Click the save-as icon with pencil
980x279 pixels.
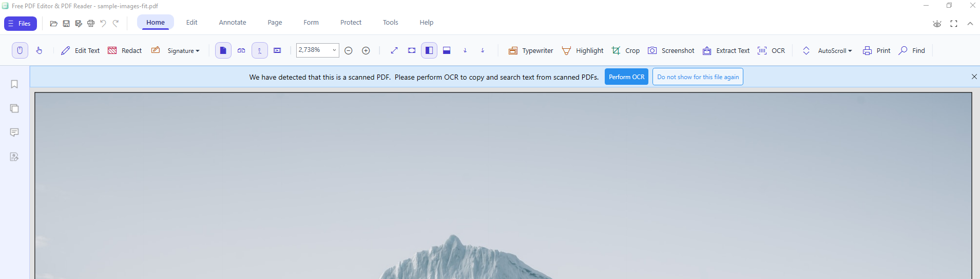pyautogui.click(x=79, y=24)
